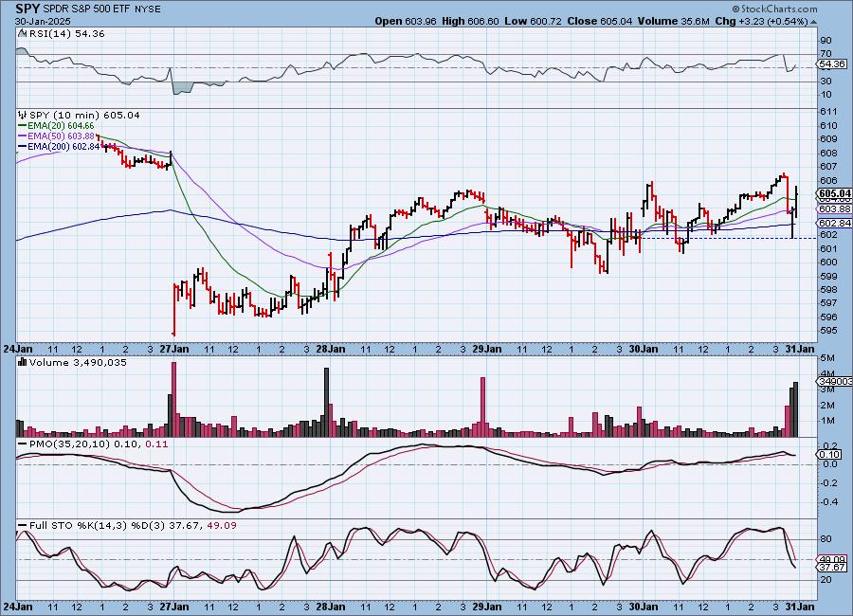Click the EMA(50) 603.88 legend text
This screenshot has width=853, height=616.
click(61, 136)
